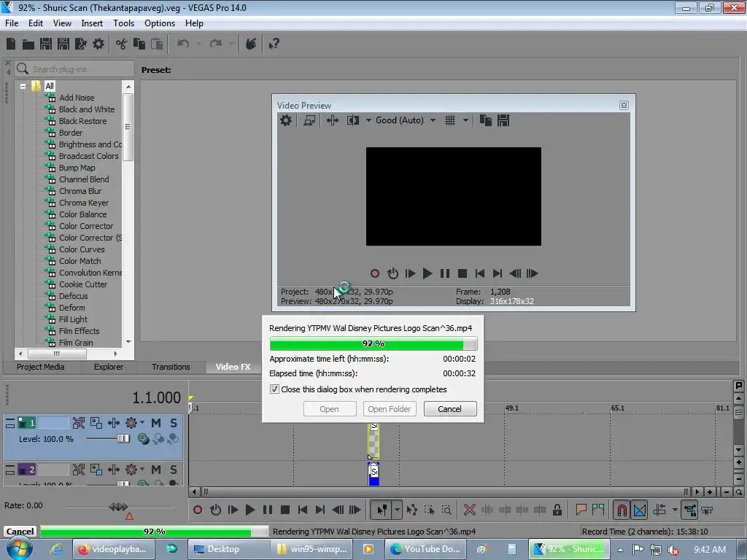
Task: Click the Open button in render dialog
Action: [x=329, y=409]
